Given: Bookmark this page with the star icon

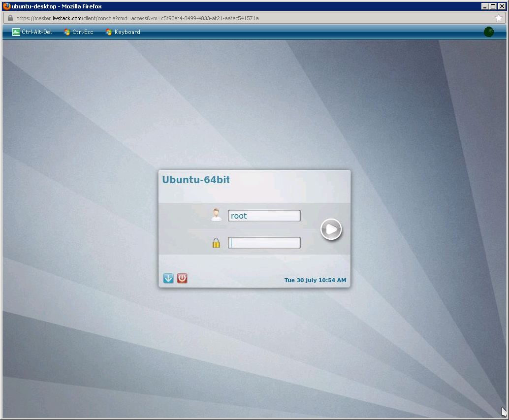Looking at the screenshot, I should [499, 18].
